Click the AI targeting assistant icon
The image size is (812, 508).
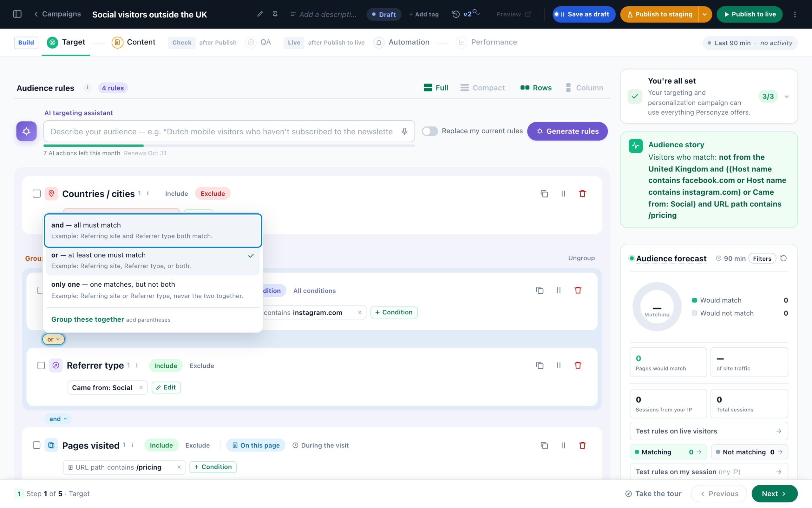tap(27, 131)
